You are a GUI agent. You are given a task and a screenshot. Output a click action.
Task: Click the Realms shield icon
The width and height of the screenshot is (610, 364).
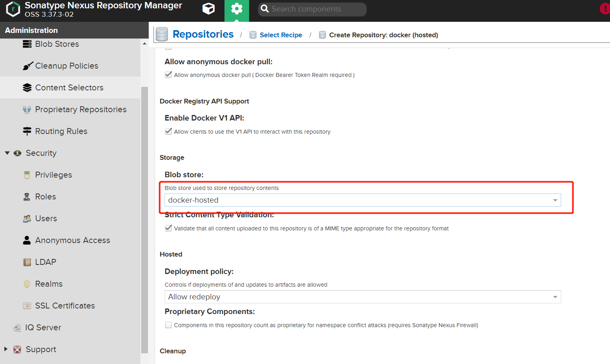pos(27,284)
